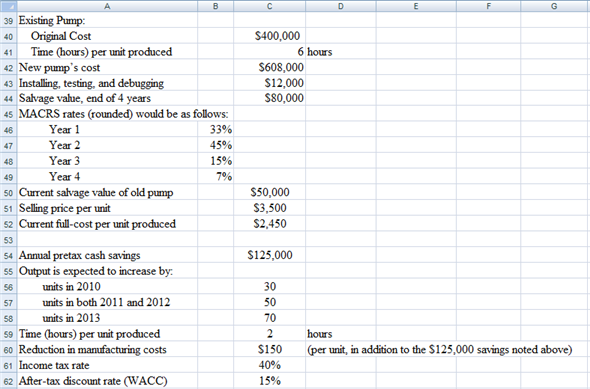
Task: Select the 'units in 2010' cell
Action: pyautogui.click(x=107, y=287)
